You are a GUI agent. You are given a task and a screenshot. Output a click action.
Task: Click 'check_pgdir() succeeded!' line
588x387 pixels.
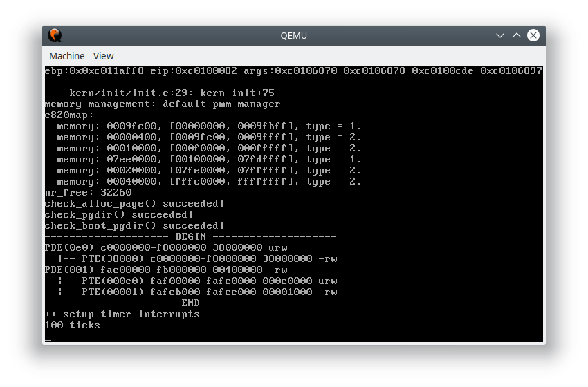click(x=119, y=215)
